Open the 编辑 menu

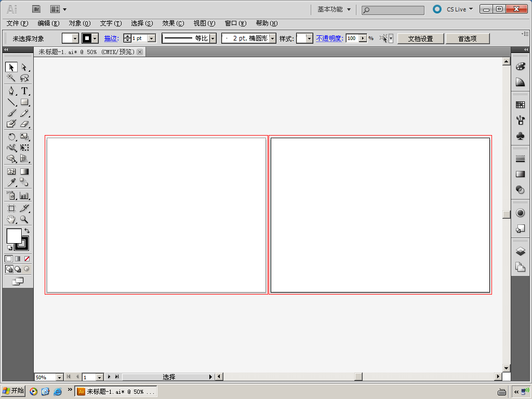[x=48, y=23]
